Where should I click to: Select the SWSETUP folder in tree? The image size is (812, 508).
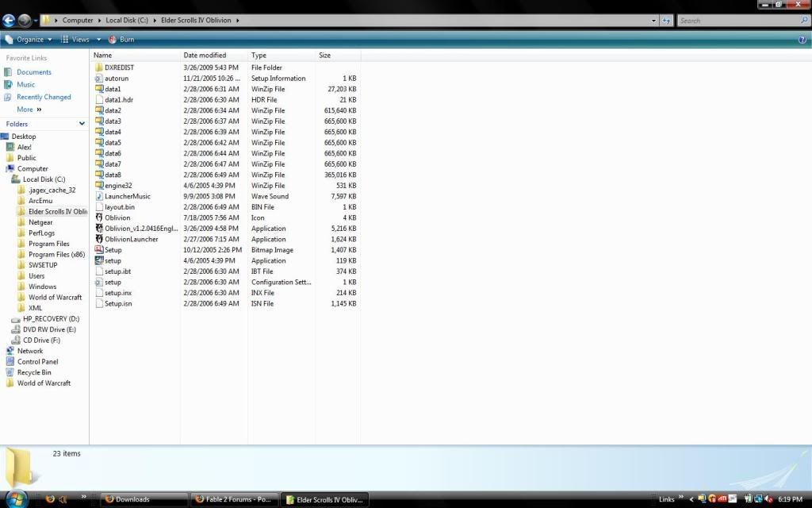pos(43,265)
